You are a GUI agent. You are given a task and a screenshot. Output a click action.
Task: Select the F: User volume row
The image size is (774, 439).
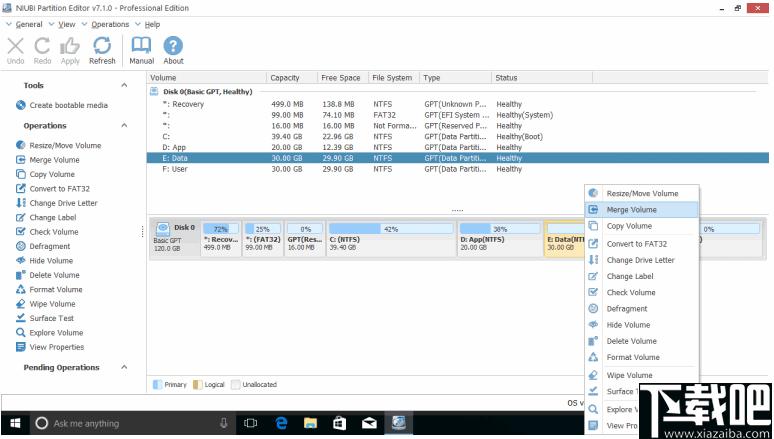tap(458, 169)
